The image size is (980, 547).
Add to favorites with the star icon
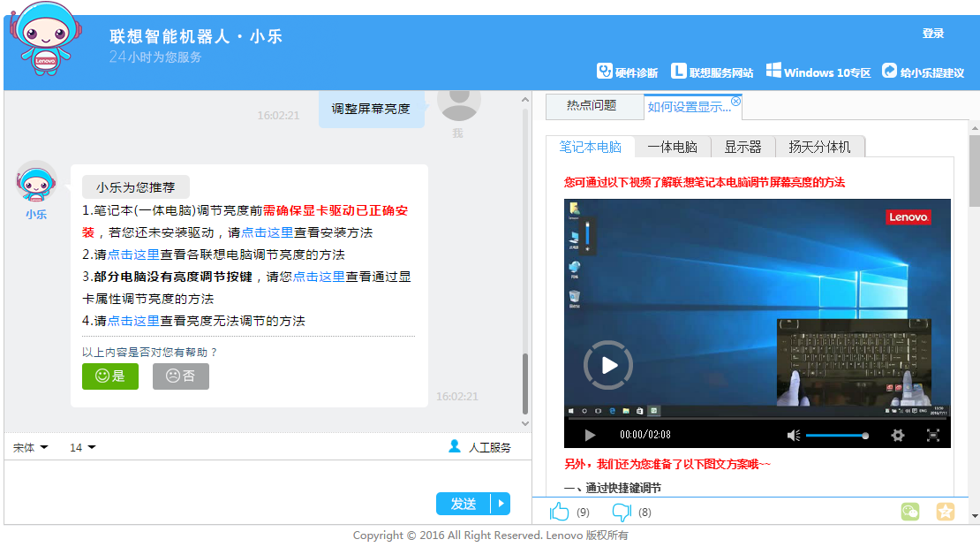(945, 512)
